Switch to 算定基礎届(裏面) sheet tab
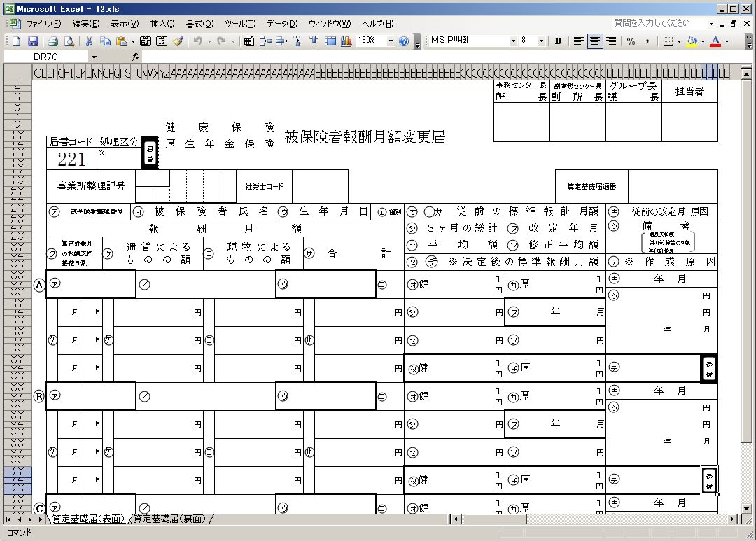756x541 pixels. point(171,519)
